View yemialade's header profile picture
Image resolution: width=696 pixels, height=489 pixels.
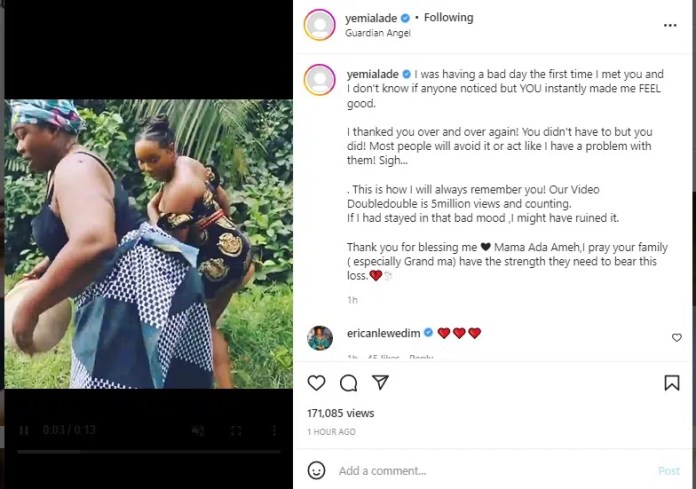(320, 25)
